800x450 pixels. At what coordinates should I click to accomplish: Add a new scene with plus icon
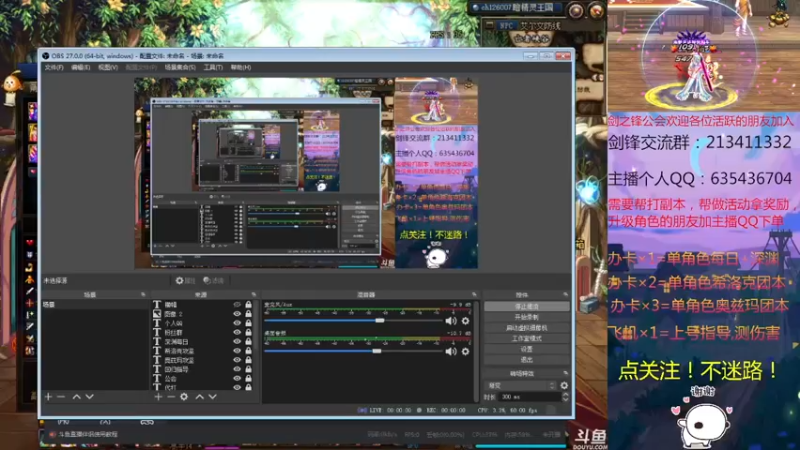[48, 396]
